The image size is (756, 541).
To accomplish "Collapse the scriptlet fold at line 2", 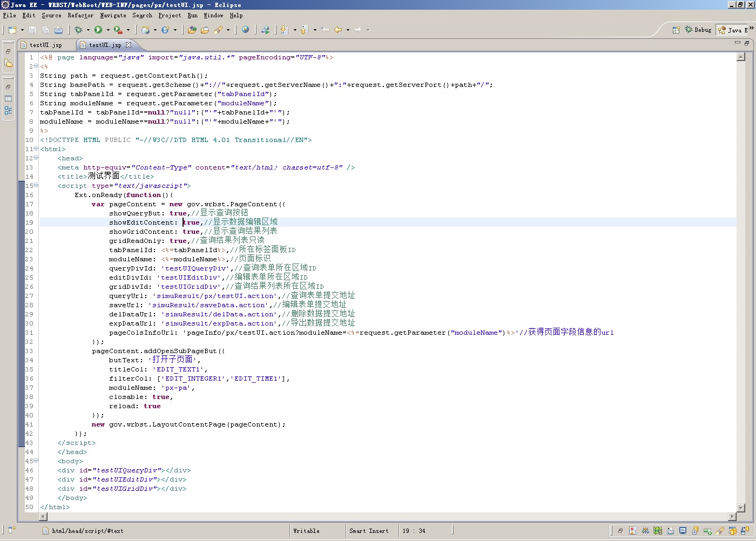I will coord(36,66).
